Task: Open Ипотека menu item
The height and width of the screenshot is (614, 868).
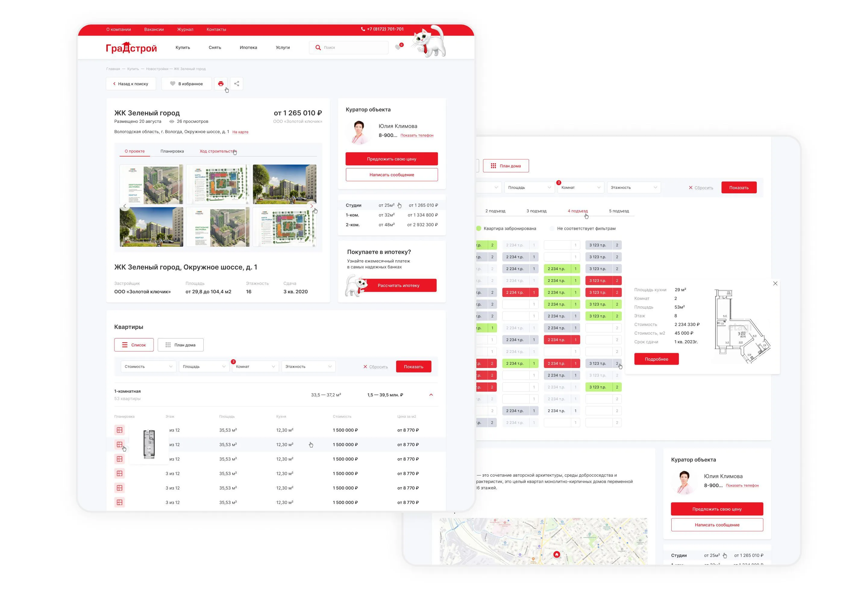Action: [x=248, y=47]
